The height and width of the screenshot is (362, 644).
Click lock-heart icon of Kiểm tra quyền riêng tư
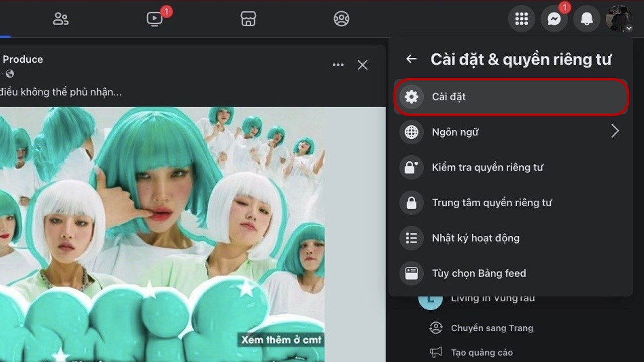(412, 167)
